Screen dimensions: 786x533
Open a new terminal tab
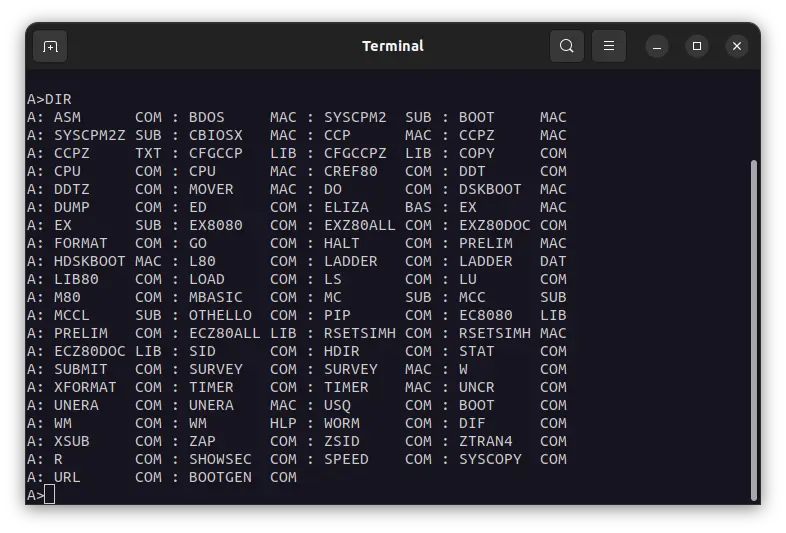coord(50,47)
